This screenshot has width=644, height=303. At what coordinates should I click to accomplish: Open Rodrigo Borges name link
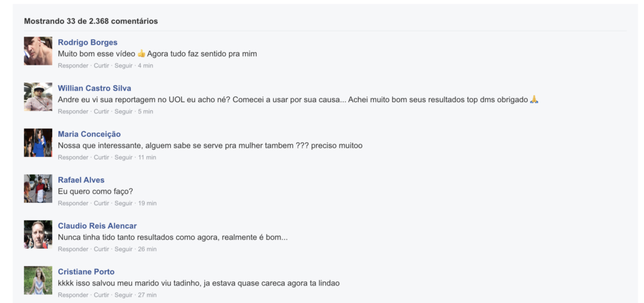click(87, 42)
